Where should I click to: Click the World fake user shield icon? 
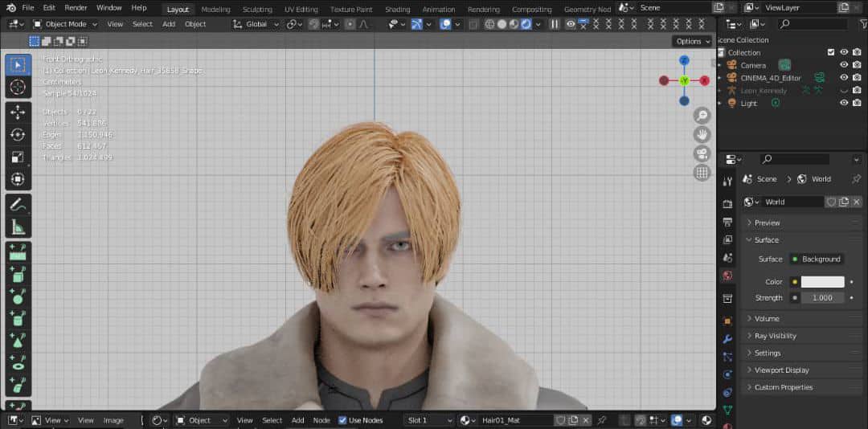coord(831,202)
